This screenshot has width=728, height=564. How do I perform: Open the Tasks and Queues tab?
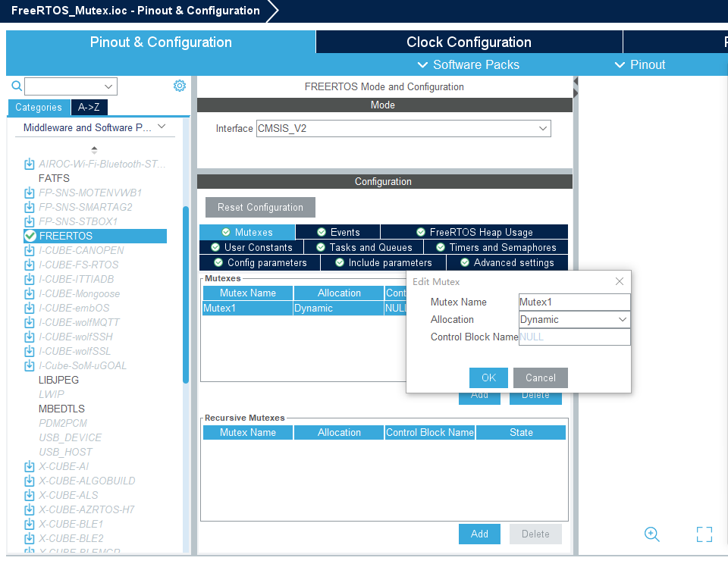pos(364,247)
